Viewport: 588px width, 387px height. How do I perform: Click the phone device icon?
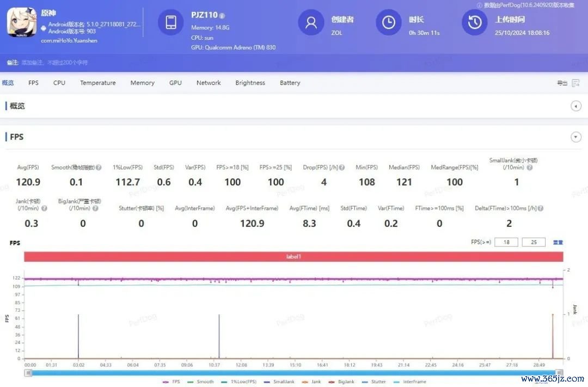coord(170,22)
